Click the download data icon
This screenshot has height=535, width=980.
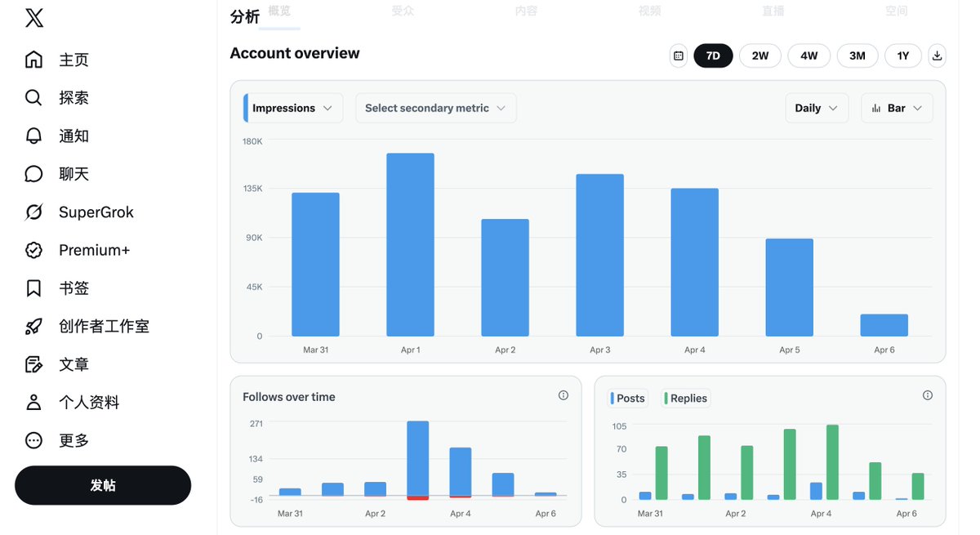[937, 56]
